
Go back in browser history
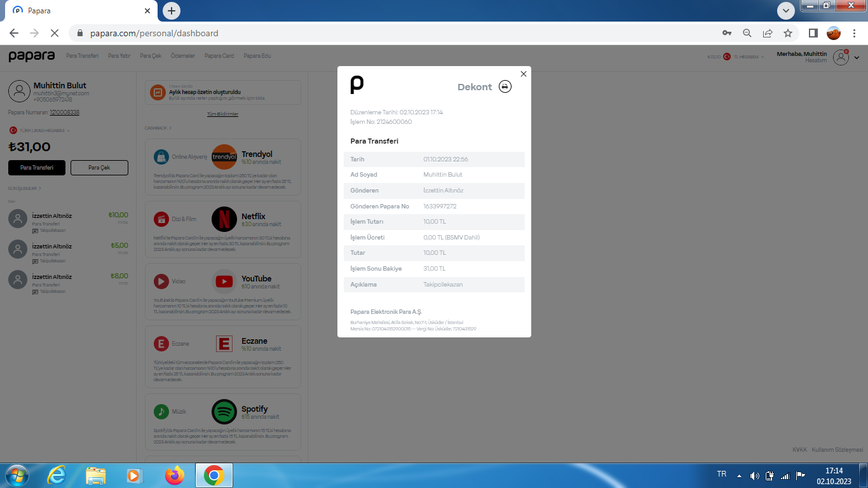[14, 33]
